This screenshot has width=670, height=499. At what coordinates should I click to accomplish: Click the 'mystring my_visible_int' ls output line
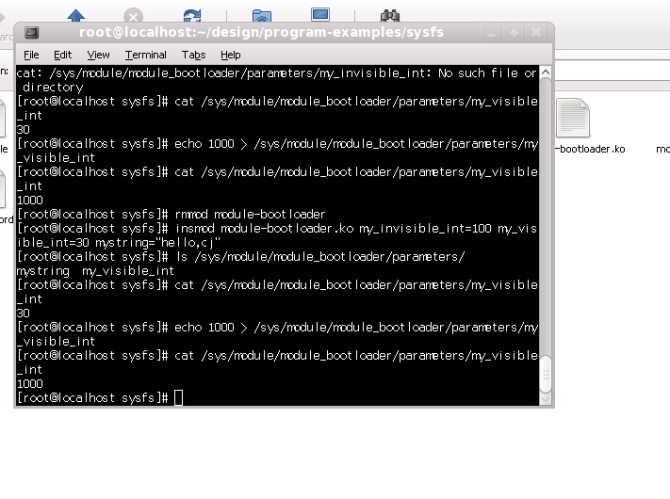tap(95, 271)
